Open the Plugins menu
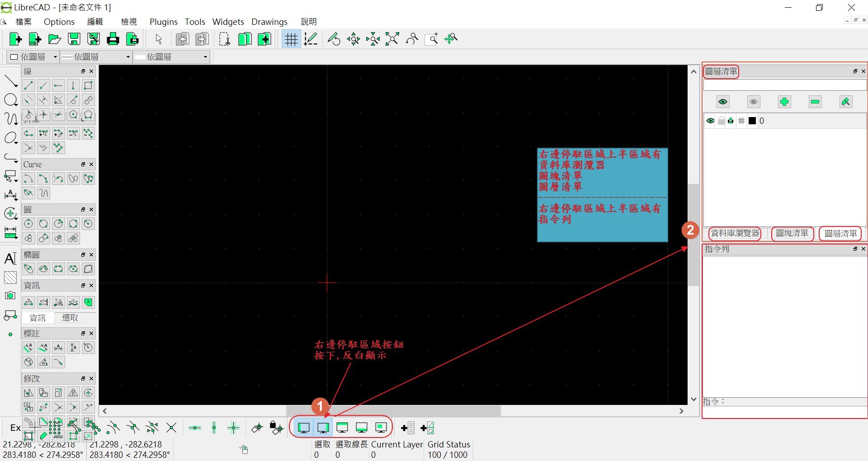This screenshot has width=868, height=461. tap(163, 22)
